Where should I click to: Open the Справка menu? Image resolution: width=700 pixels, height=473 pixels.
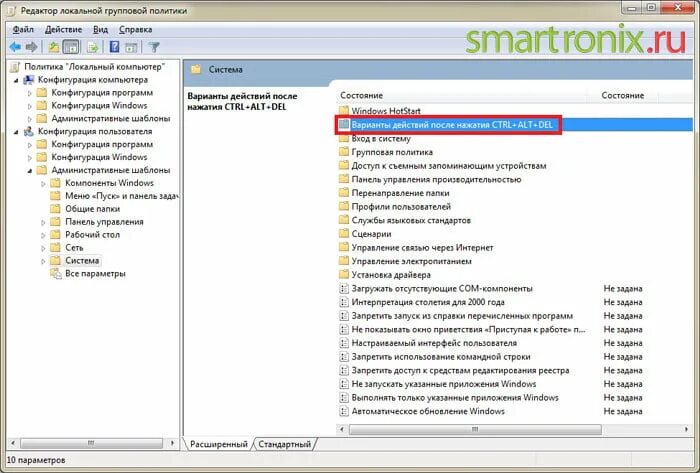coord(136,29)
